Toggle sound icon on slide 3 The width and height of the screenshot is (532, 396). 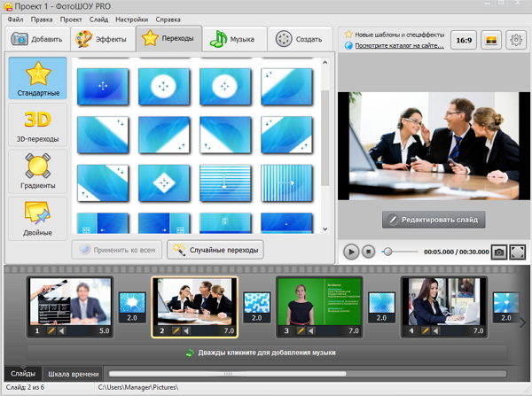tap(311, 330)
